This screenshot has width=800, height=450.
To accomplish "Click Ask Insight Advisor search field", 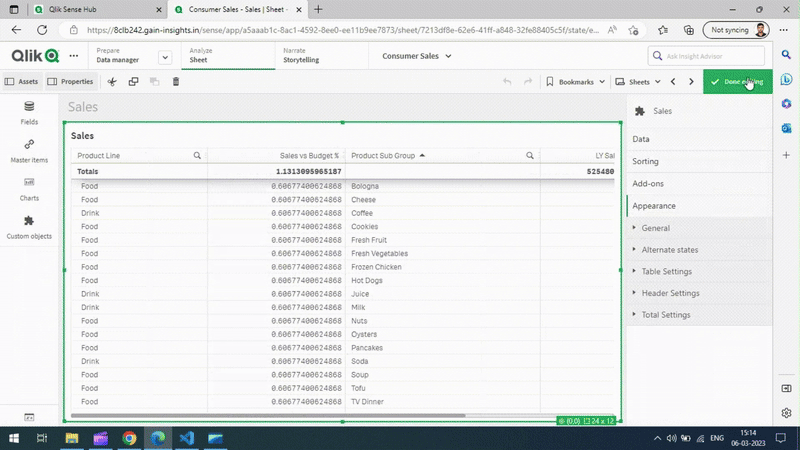I will coord(706,56).
